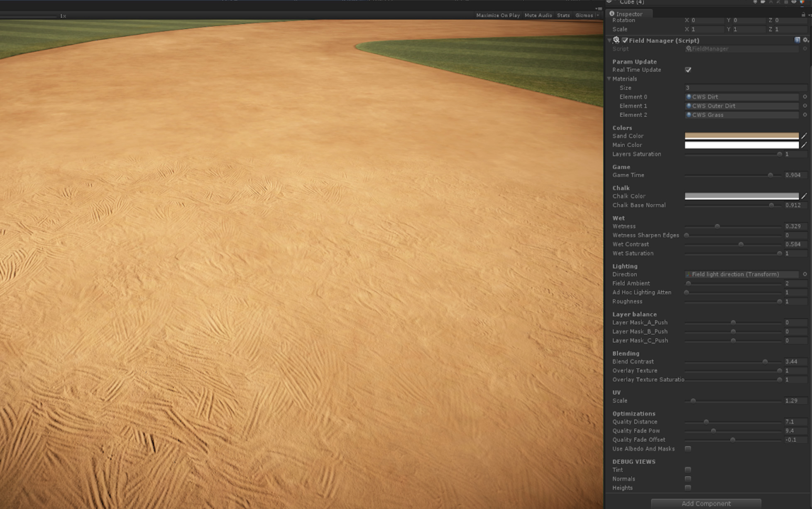812x509 pixels.
Task: Toggle Maximize On Play
Action: click(x=497, y=15)
